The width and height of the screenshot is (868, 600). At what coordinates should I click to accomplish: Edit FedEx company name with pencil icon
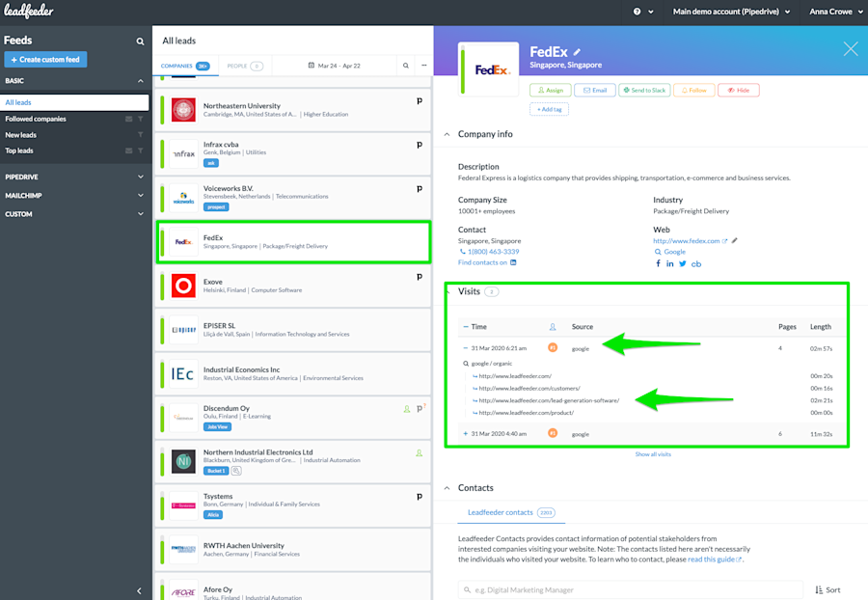pos(577,52)
